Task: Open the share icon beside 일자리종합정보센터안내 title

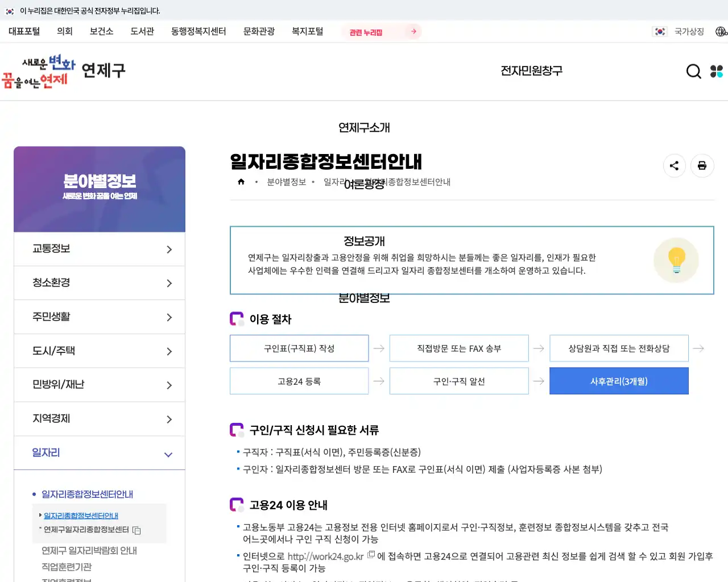Action: coord(675,165)
